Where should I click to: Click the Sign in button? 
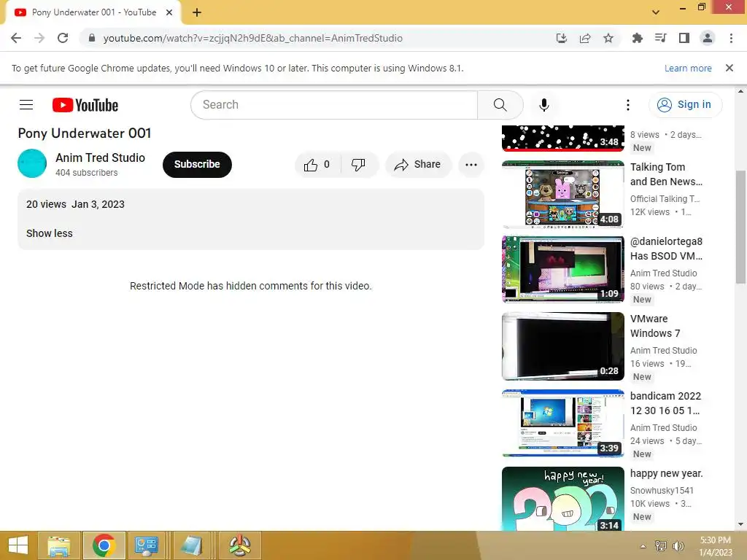point(685,105)
